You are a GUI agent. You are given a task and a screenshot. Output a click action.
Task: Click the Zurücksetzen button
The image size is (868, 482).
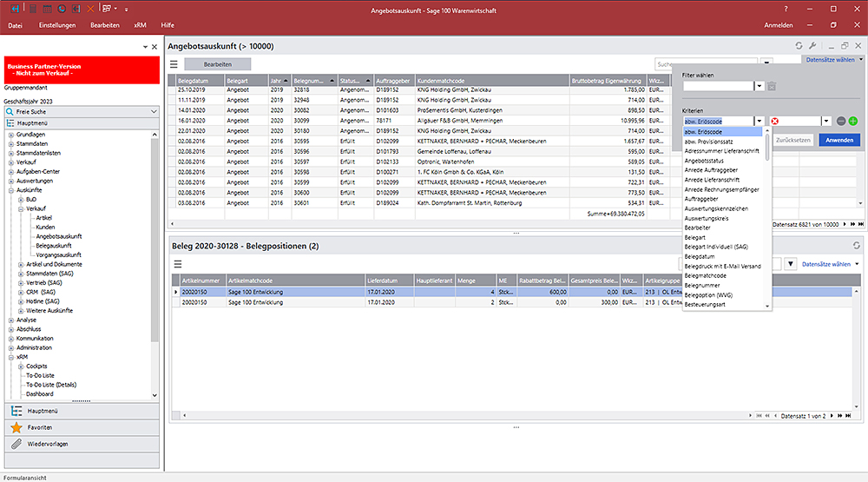coord(792,140)
